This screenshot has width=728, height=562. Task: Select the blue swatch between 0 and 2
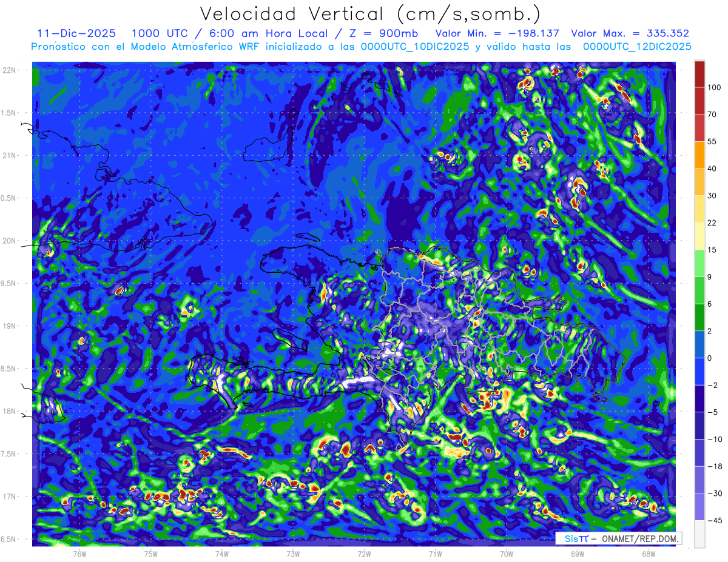(x=699, y=344)
